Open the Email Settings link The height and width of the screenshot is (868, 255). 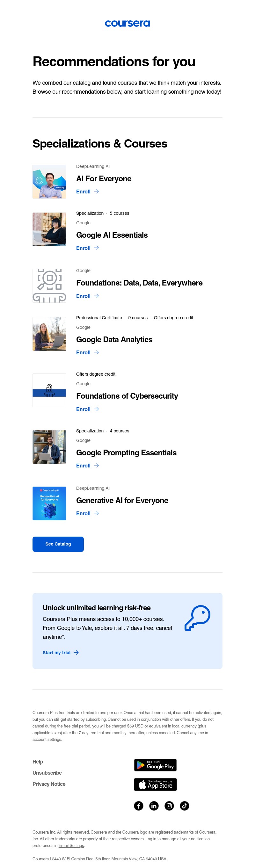point(71,845)
